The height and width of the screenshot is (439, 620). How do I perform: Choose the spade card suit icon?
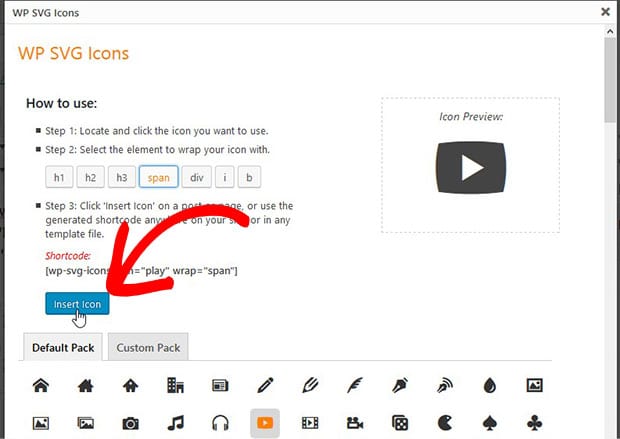point(490,423)
